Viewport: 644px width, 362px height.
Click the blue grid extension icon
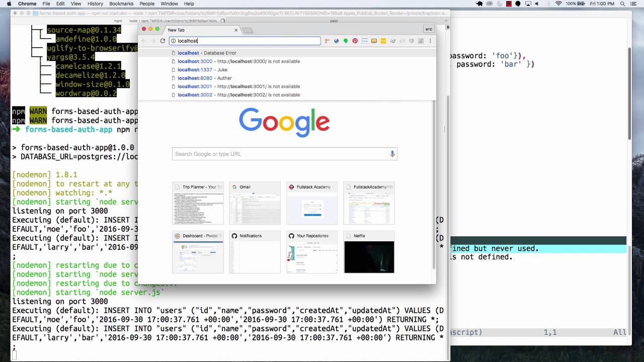364,41
